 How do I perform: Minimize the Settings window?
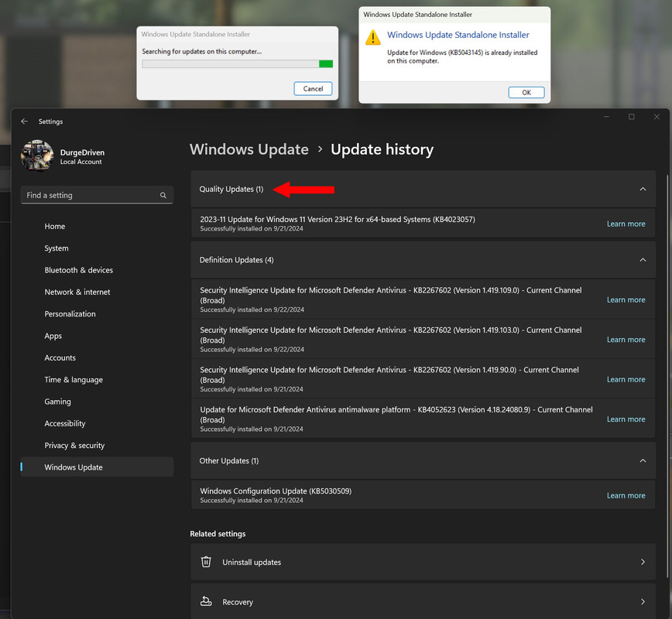606,117
